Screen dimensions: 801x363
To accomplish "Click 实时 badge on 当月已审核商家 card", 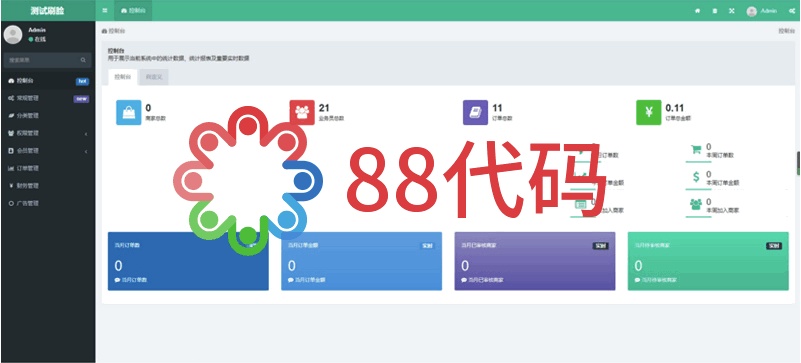I will pos(600,246).
